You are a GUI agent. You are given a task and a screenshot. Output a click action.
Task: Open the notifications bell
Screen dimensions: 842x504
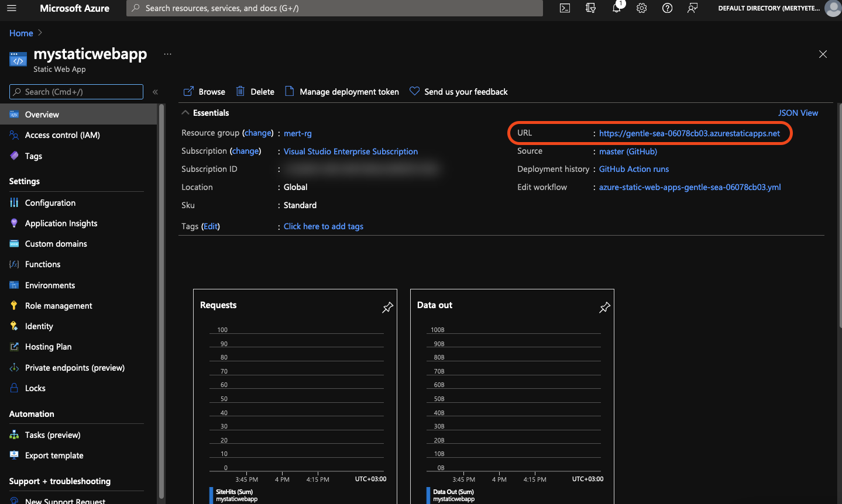617,8
